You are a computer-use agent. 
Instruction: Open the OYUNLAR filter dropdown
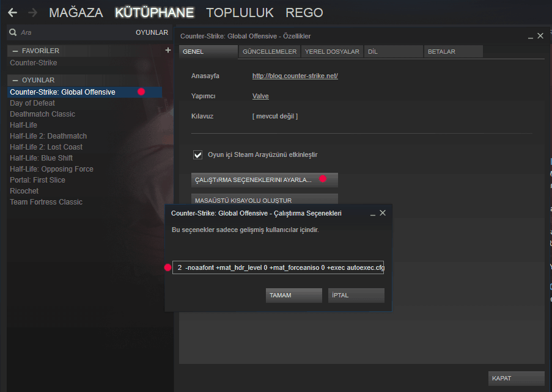click(x=152, y=32)
